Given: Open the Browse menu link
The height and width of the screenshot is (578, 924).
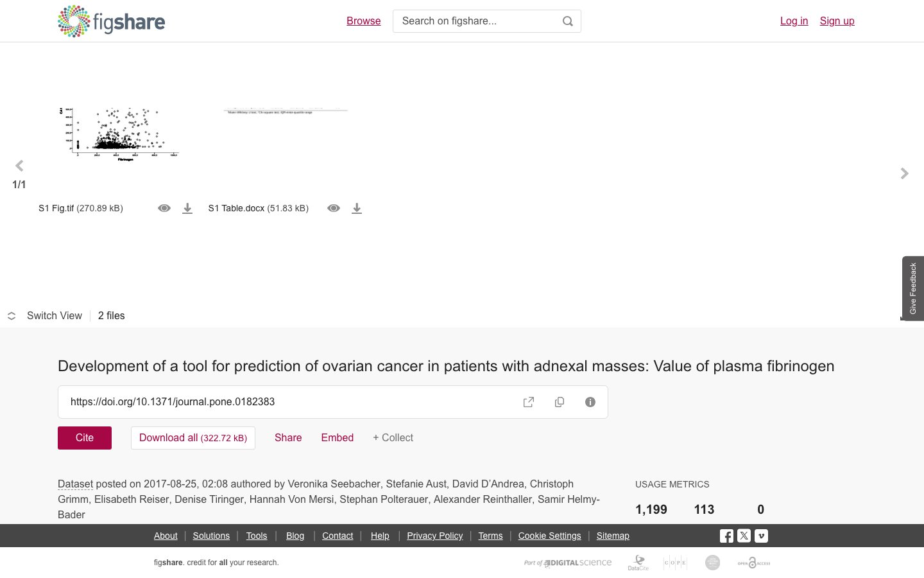Looking at the screenshot, I should (364, 21).
